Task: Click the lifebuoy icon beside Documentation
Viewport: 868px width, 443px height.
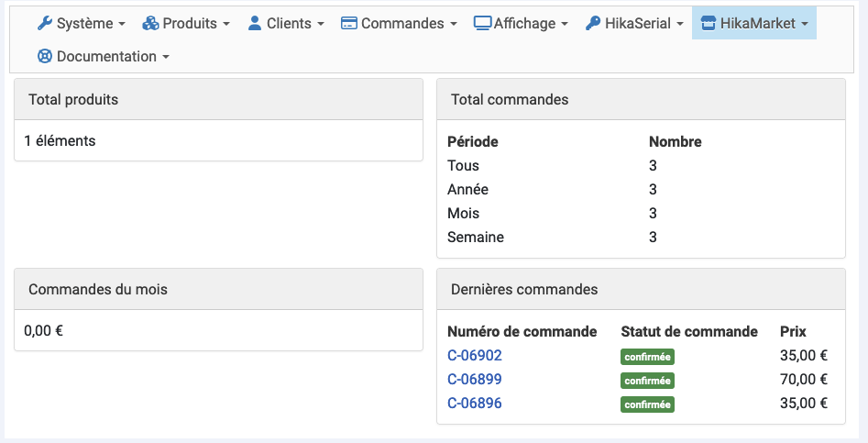Action: click(x=45, y=56)
